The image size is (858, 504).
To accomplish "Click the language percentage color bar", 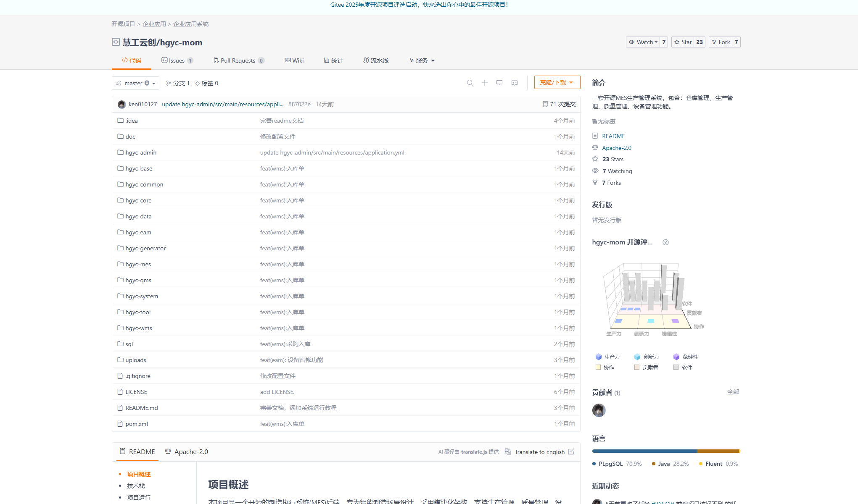I will click(x=665, y=451).
